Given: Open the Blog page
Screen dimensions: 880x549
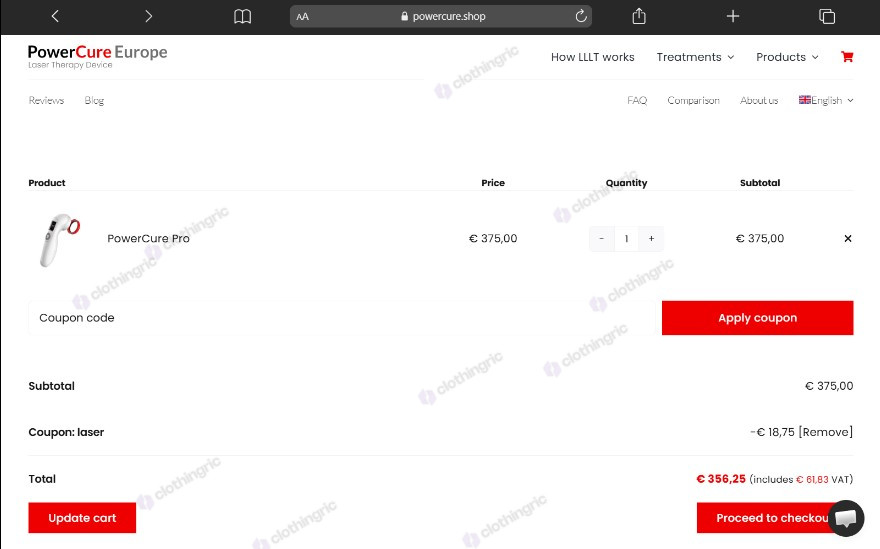Looking at the screenshot, I should pyautogui.click(x=94, y=100).
